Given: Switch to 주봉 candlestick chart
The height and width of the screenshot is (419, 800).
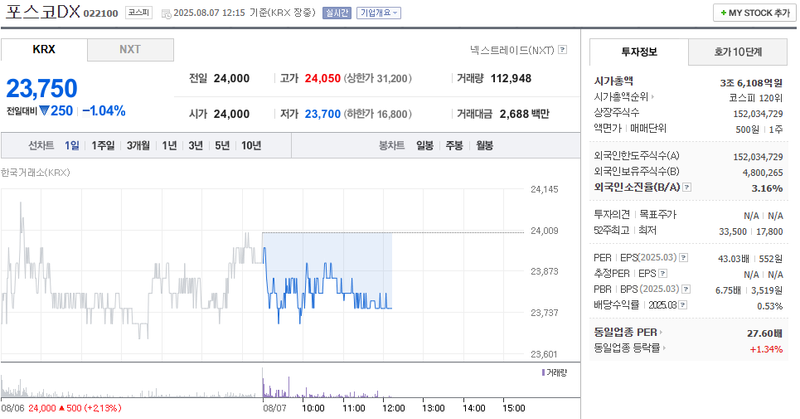Looking at the screenshot, I should 454,146.
